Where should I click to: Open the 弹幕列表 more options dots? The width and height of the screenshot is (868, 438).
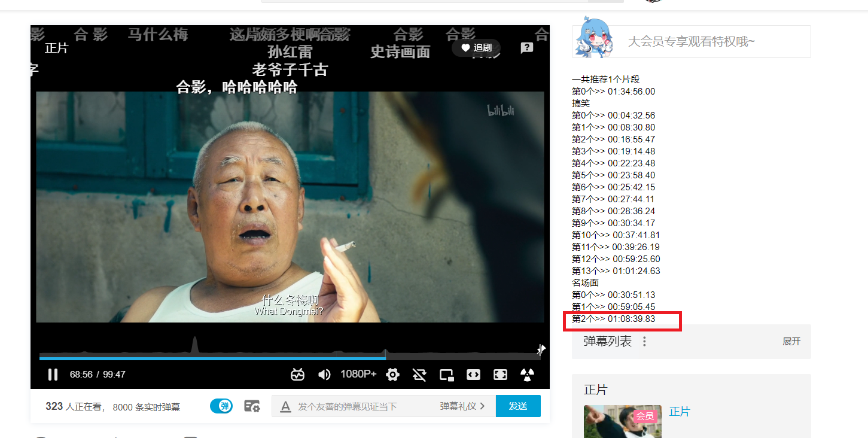pos(644,342)
